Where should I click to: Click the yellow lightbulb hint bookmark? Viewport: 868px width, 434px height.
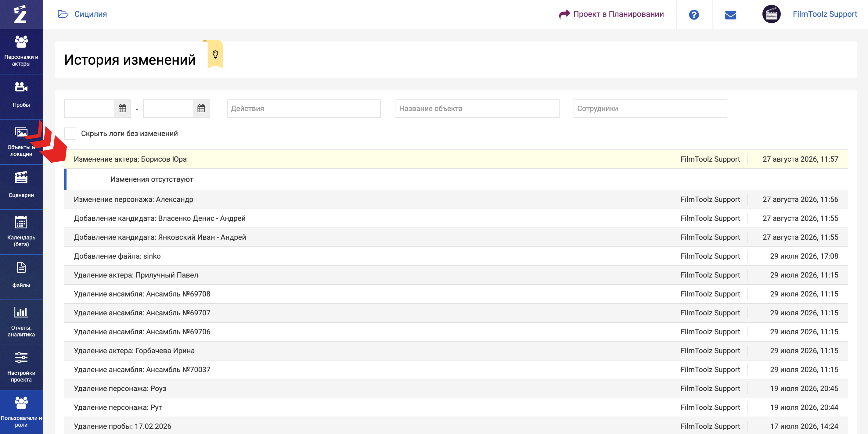[215, 54]
